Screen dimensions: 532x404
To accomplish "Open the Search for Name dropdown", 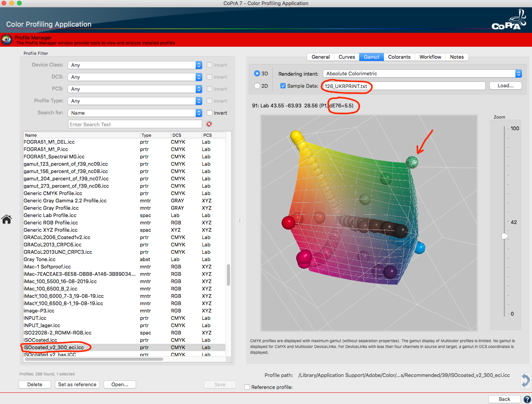I will (x=135, y=113).
